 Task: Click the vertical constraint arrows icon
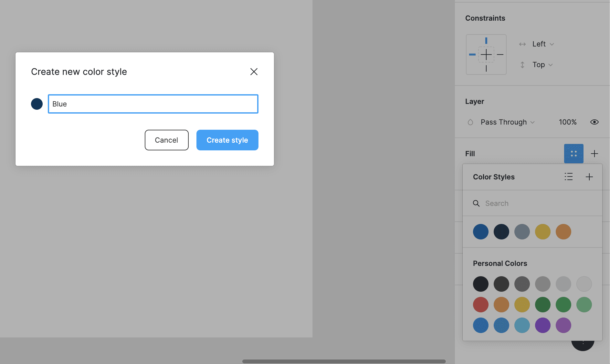coord(522,65)
